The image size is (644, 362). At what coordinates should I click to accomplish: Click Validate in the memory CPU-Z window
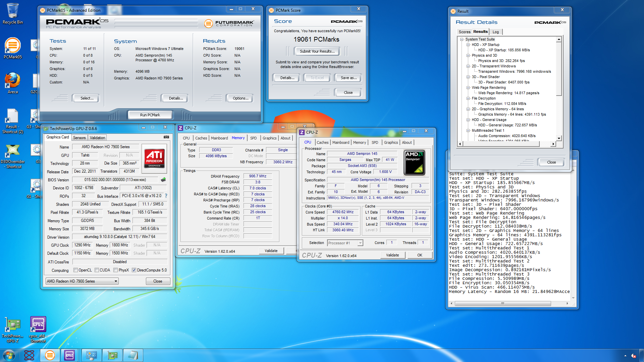tap(271, 251)
